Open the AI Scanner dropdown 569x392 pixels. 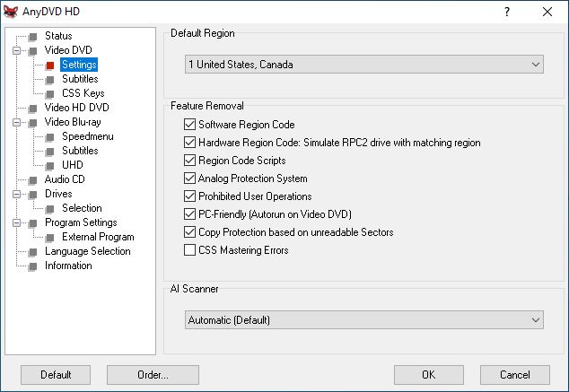(364, 320)
